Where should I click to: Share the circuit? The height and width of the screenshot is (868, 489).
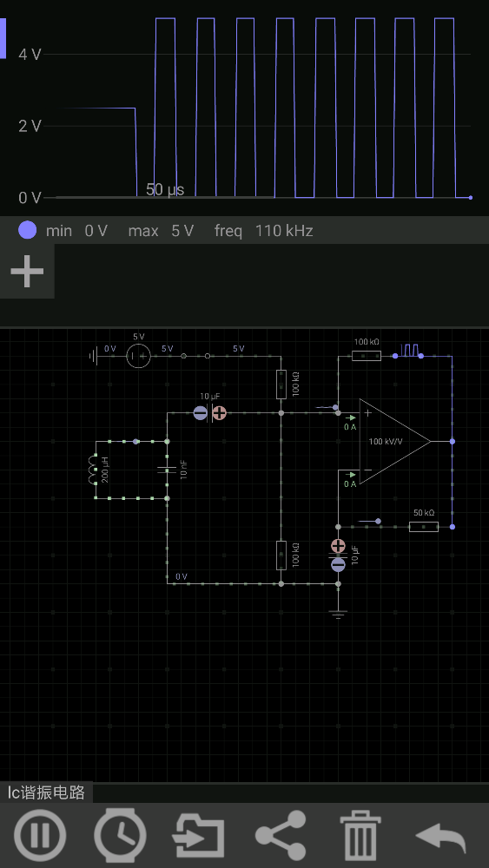pos(281,835)
